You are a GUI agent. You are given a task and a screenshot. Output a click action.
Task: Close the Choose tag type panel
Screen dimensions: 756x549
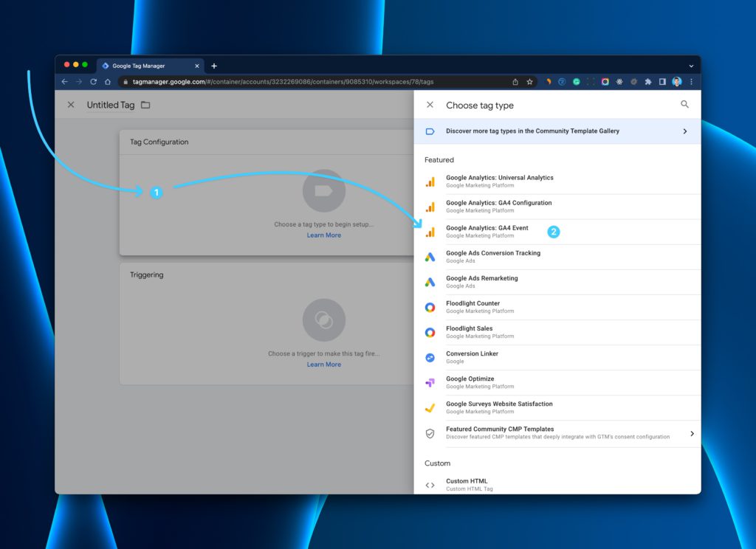430,105
